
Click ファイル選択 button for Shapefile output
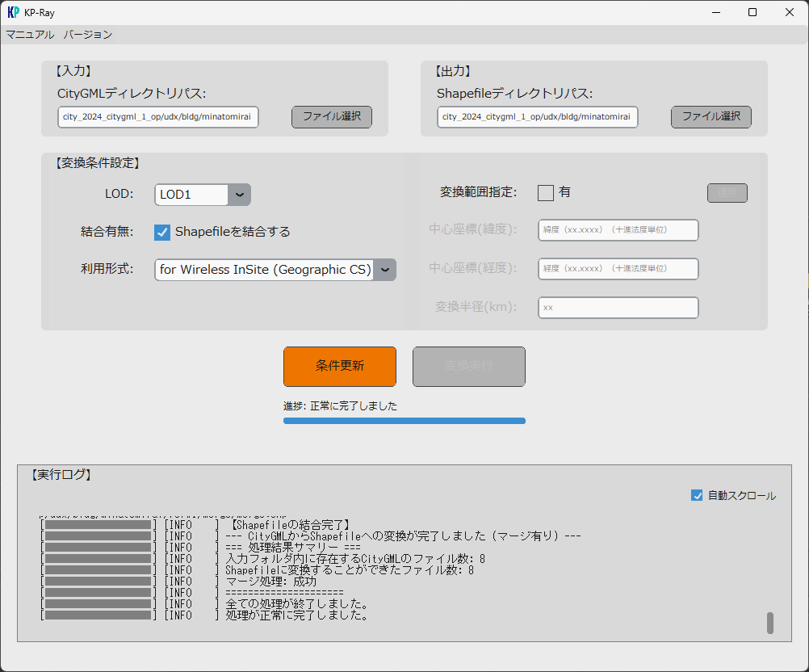pyautogui.click(x=710, y=116)
